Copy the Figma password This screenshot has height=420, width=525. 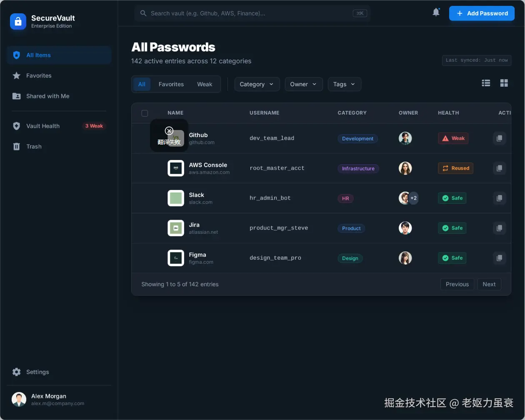pos(499,258)
